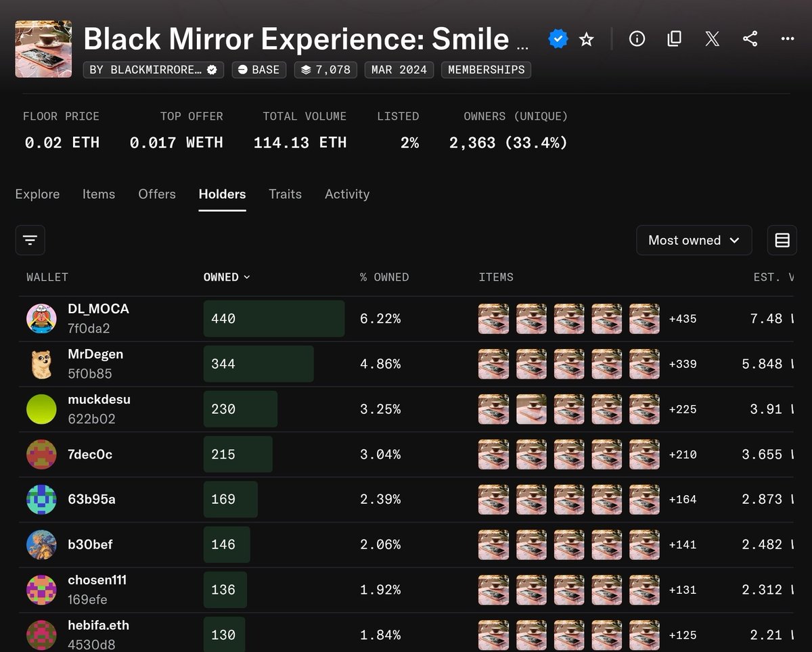Click hebifa.eth's avatar

pos(41,635)
